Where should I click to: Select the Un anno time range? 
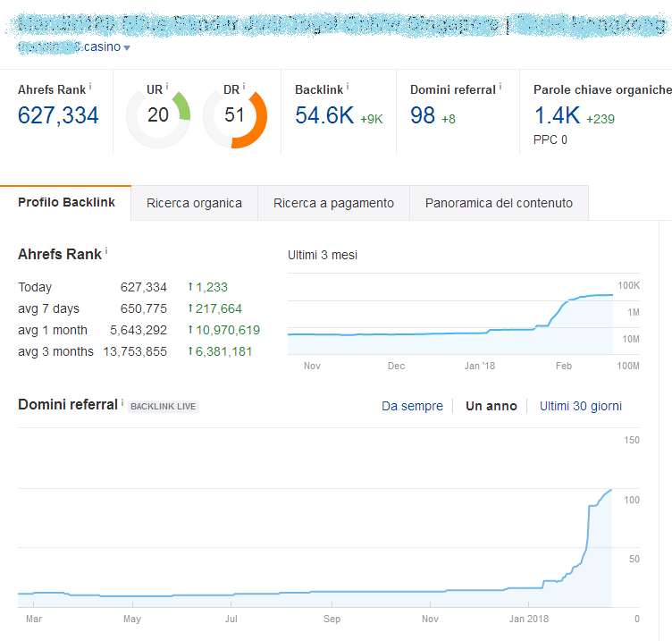(491, 406)
